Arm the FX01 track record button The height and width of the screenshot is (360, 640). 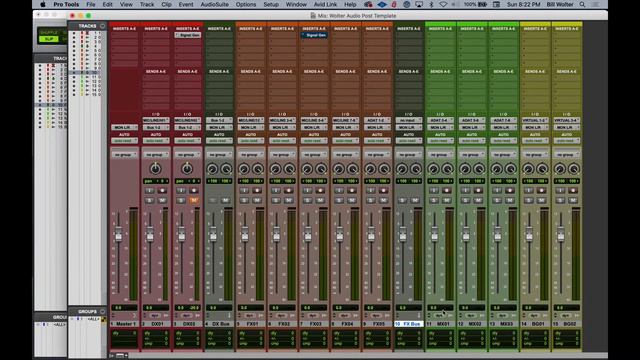[x=257, y=191]
